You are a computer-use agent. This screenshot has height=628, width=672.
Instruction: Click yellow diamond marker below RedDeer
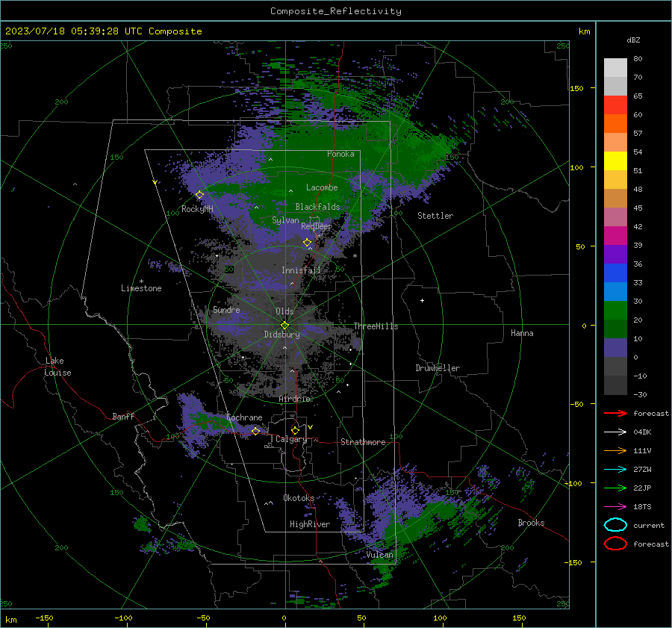(x=307, y=243)
